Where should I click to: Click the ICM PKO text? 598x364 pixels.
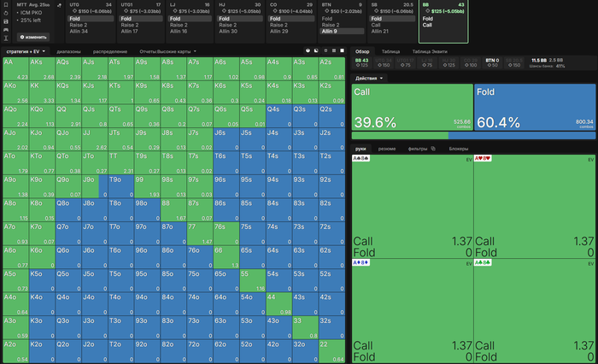(x=32, y=13)
